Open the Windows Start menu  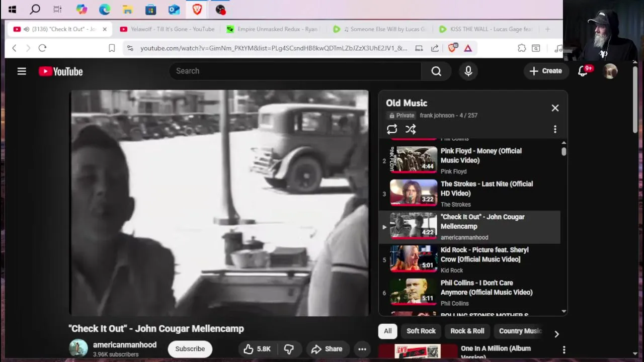(12, 9)
